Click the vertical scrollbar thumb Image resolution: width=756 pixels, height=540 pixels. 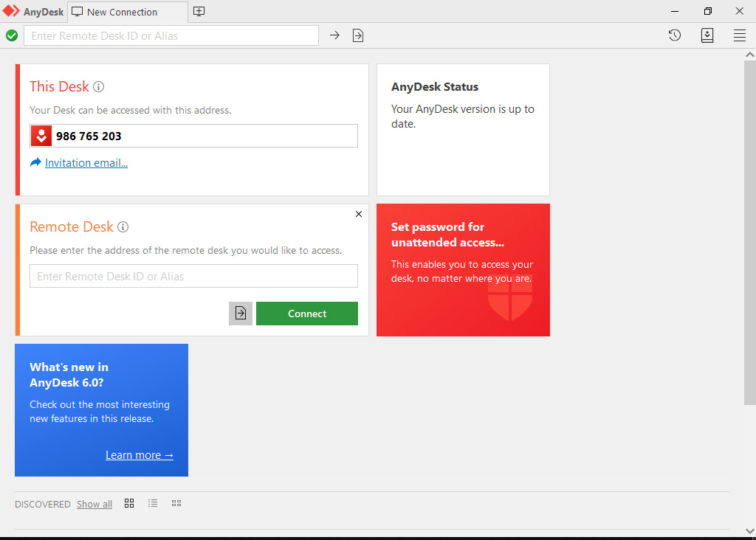tap(750, 232)
